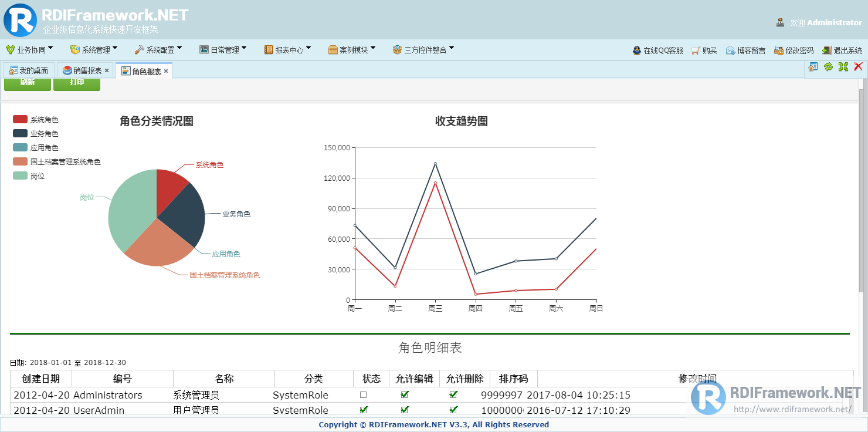Viewport: 868px width, 432px height.
Task: Click the 应用角色 pie label
Action: 226,254
